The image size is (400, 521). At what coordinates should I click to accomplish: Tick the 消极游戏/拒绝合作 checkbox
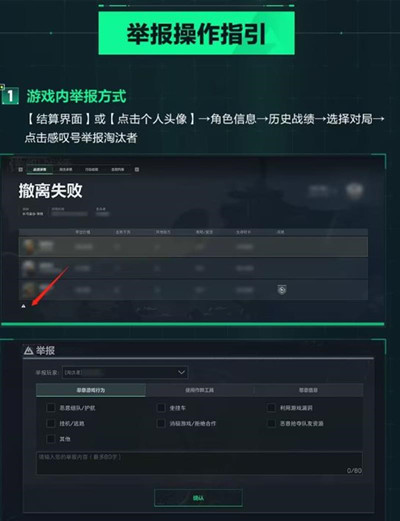[161, 423]
